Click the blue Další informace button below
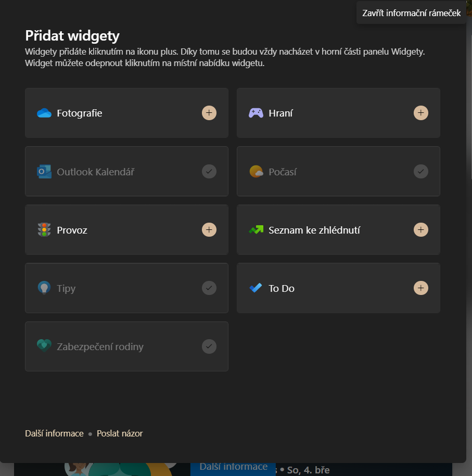Viewport: 472px width, 476px height. tap(233, 469)
